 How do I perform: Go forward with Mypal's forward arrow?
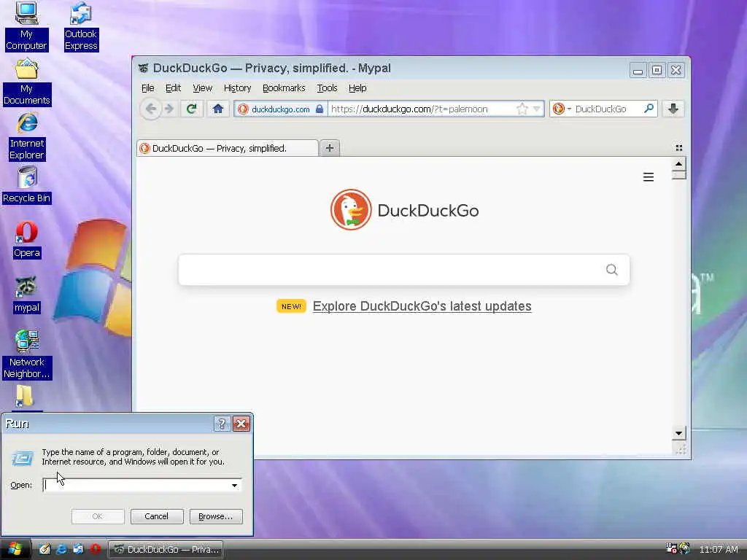point(169,109)
